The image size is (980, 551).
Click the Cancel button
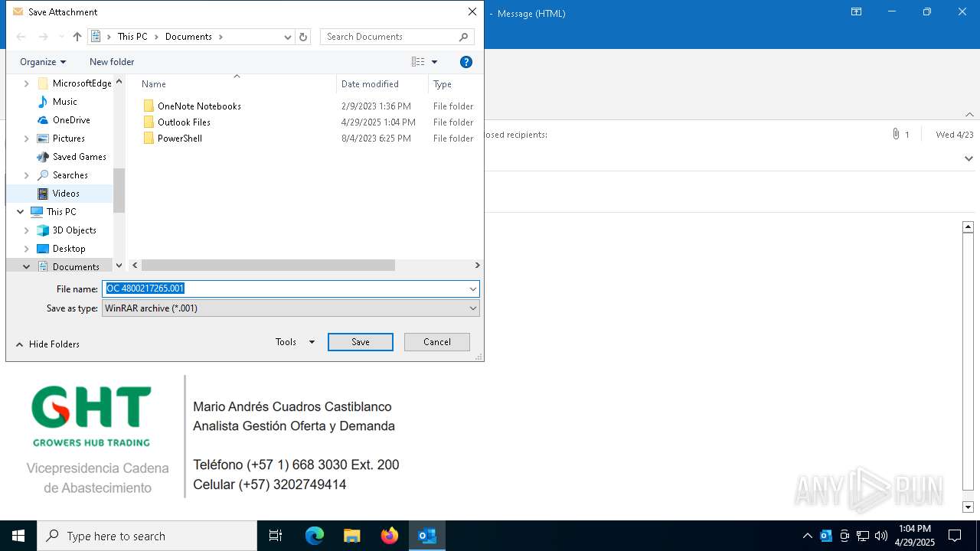(x=437, y=342)
